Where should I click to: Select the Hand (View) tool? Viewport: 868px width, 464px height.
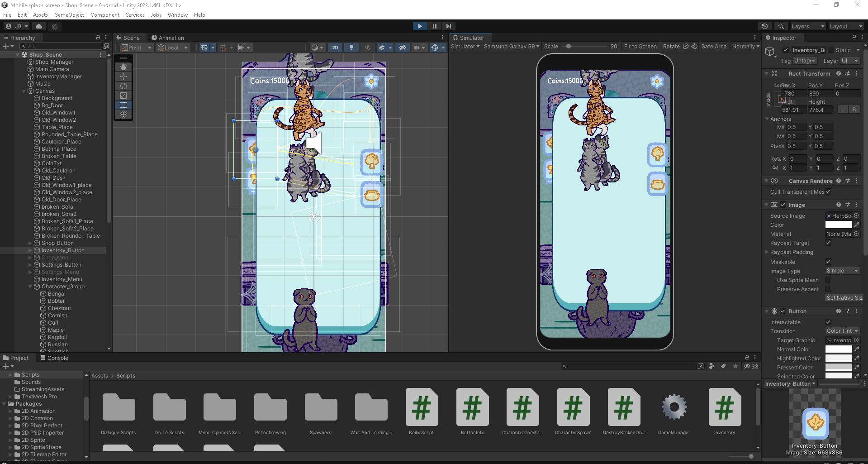123,67
